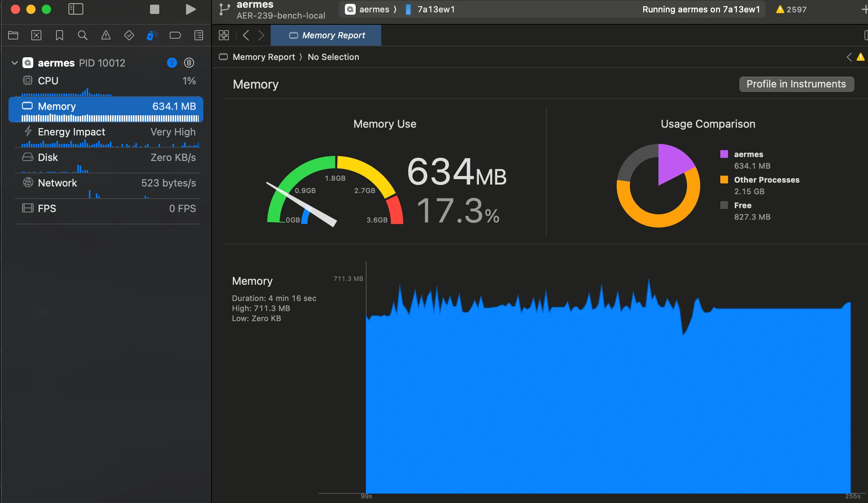The width and height of the screenshot is (868, 503).
Task: Toggle the process view options button
Action: click(189, 63)
